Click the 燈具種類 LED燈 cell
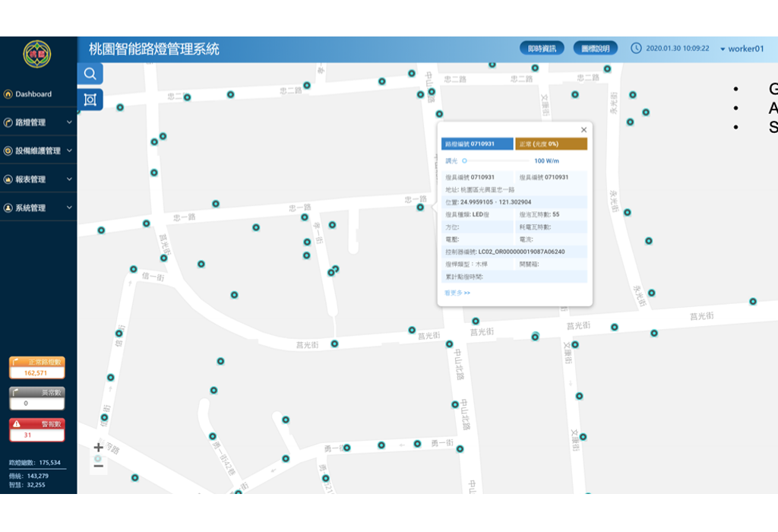 click(477, 214)
